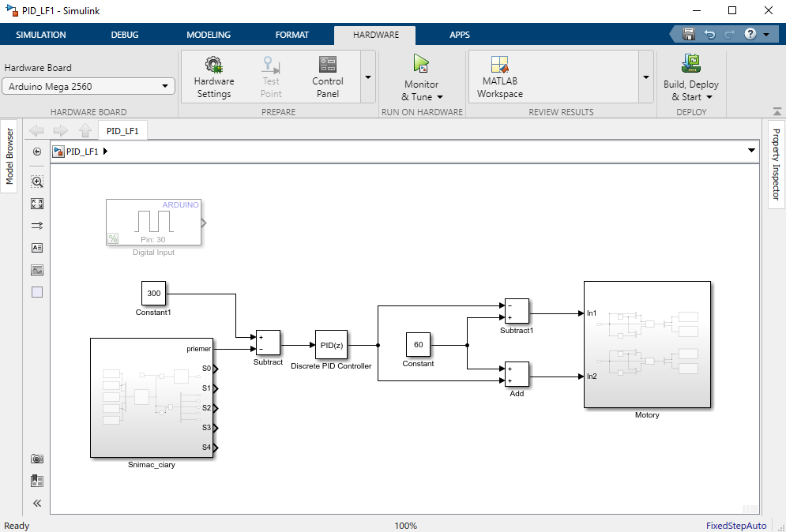Screen dimensions: 786x532
Task: Click the Undo arrow in the toolbar
Action: pyautogui.click(x=709, y=35)
